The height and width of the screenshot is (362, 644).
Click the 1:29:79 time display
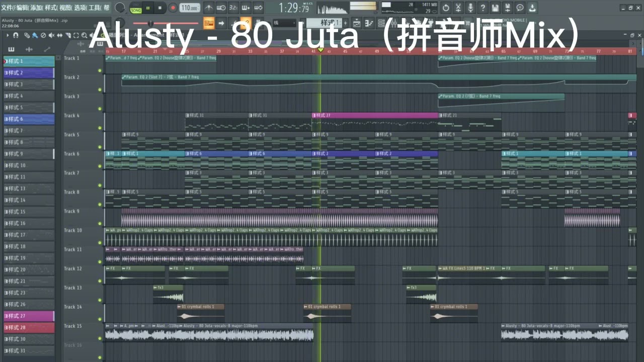coord(294,8)
